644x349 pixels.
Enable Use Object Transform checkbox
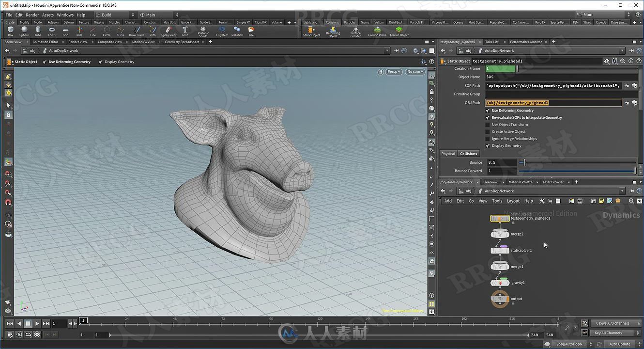[x=488, y=125]
